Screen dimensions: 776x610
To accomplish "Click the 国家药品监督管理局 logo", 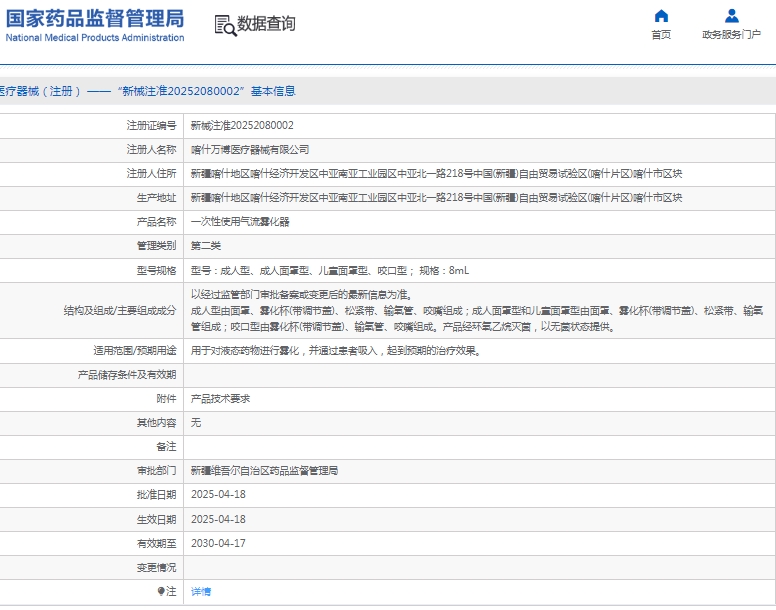I will click(x=95, y=18).
